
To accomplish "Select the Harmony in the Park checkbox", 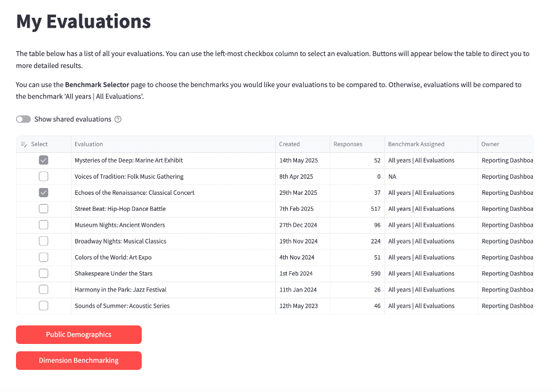I will (44, 290).
